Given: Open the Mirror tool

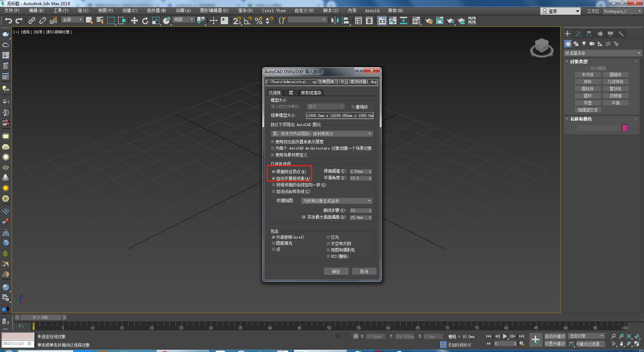Looking at the screenshot, I should pyautogui.click(x=335, y=21).
